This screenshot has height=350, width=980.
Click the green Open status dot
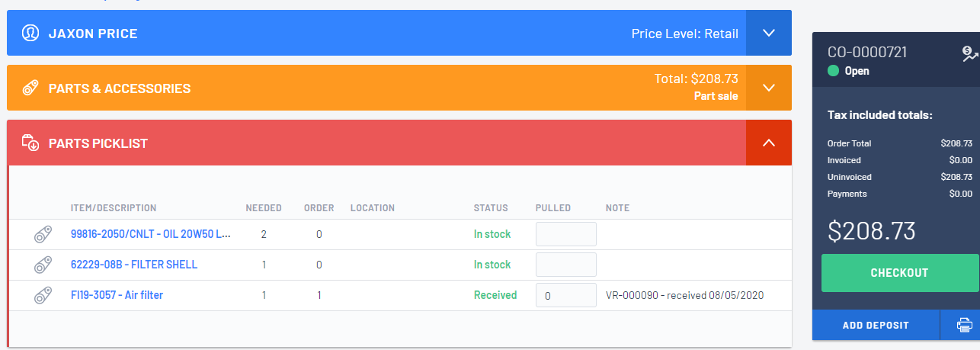tap(833, 71)
